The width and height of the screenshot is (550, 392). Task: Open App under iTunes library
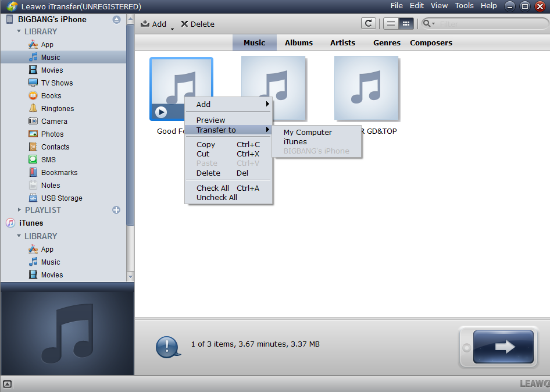47,250
